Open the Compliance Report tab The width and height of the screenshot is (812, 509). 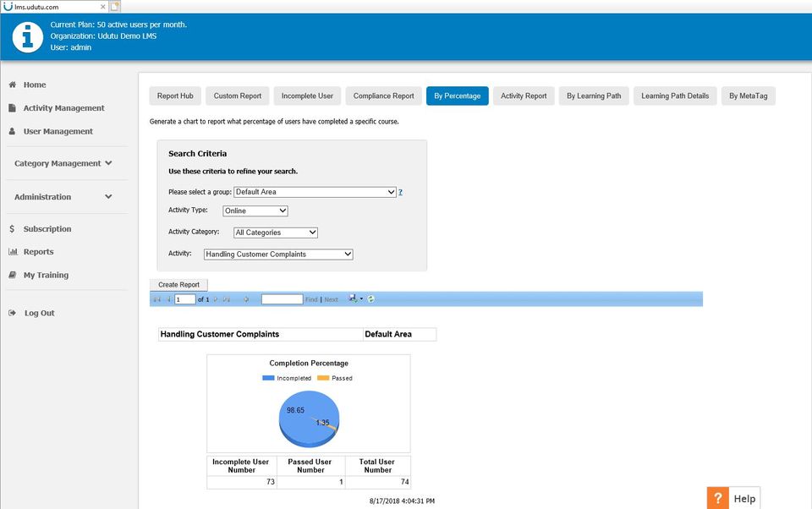(x=384, y=96)
